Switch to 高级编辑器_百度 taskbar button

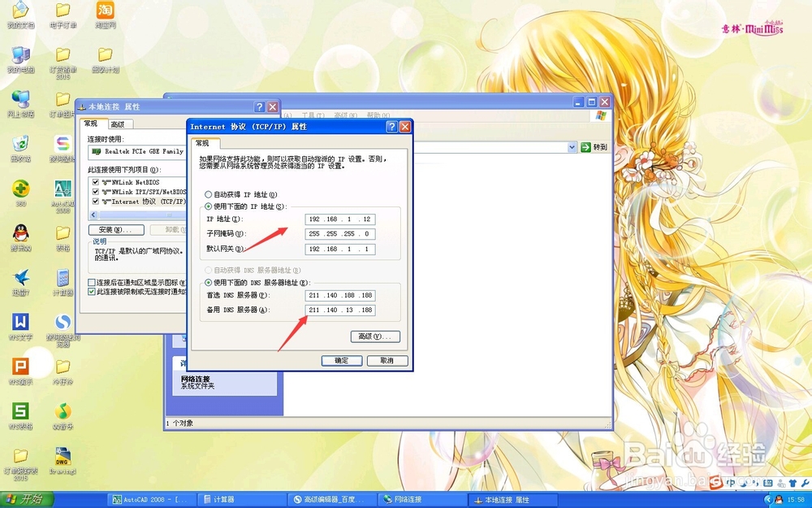coord(332,500)
